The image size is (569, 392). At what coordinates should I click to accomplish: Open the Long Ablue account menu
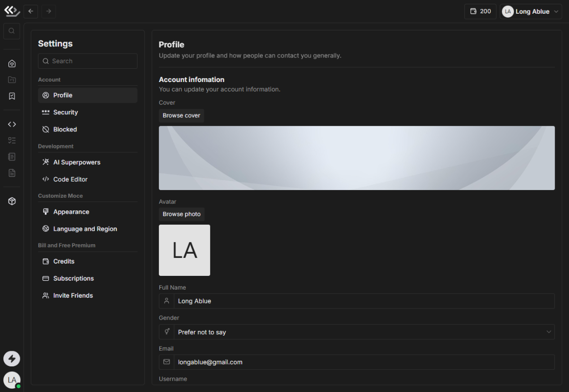click(x=531, y=11)
